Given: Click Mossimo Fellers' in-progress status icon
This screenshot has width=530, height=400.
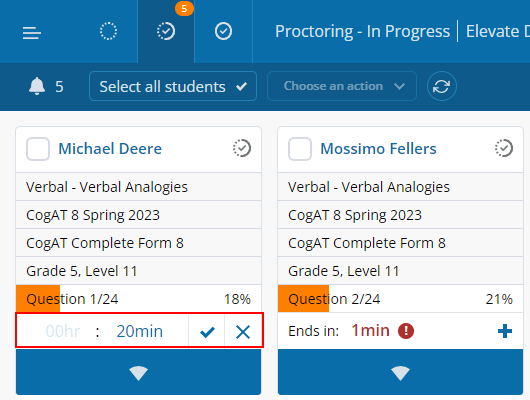Looking at the screenshot, I should tap(504, 148).
